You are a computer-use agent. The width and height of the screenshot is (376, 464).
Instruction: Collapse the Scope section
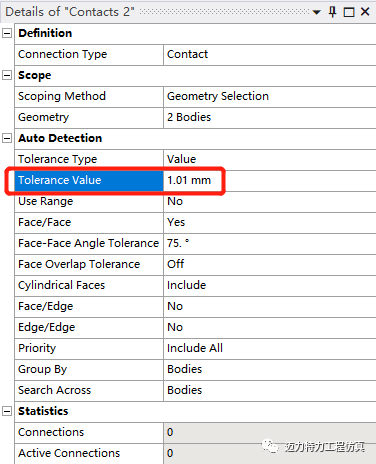[7, 75]
